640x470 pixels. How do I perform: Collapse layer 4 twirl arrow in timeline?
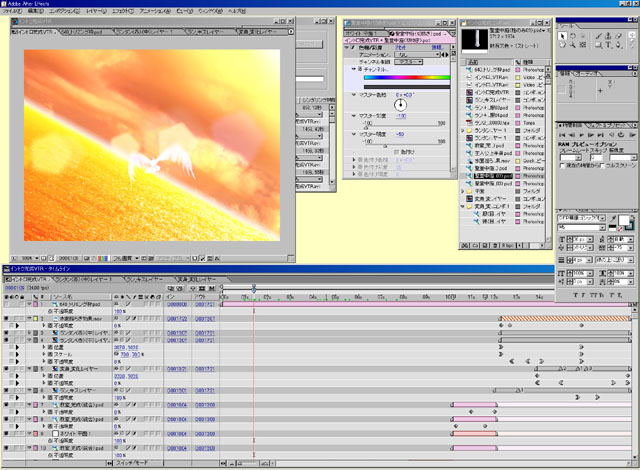point(29,340)
